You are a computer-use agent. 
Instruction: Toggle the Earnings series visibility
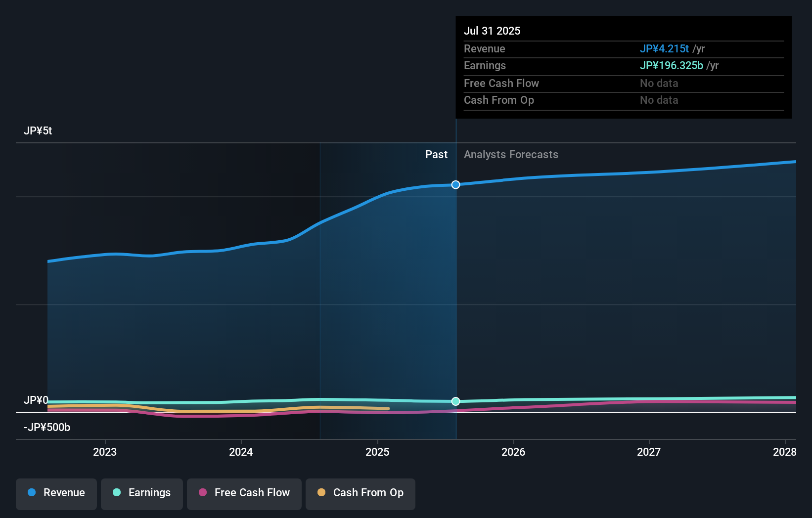pos(141,493)
